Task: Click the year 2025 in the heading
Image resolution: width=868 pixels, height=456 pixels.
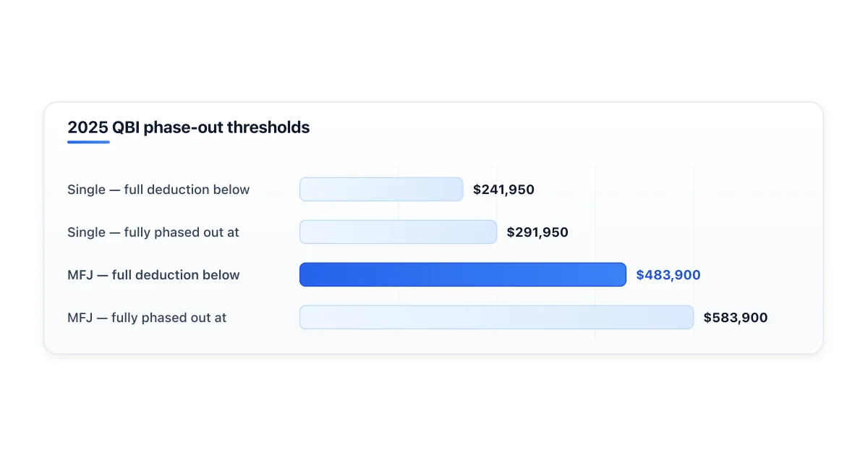Action: 88,128
